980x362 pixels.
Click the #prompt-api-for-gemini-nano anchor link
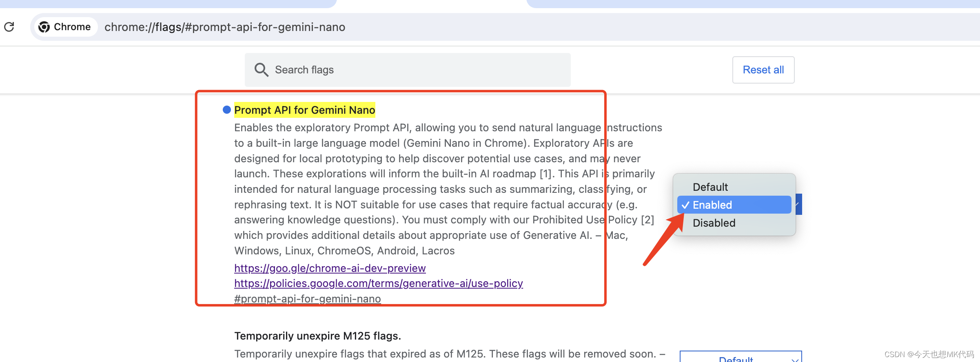click(307, 299)
